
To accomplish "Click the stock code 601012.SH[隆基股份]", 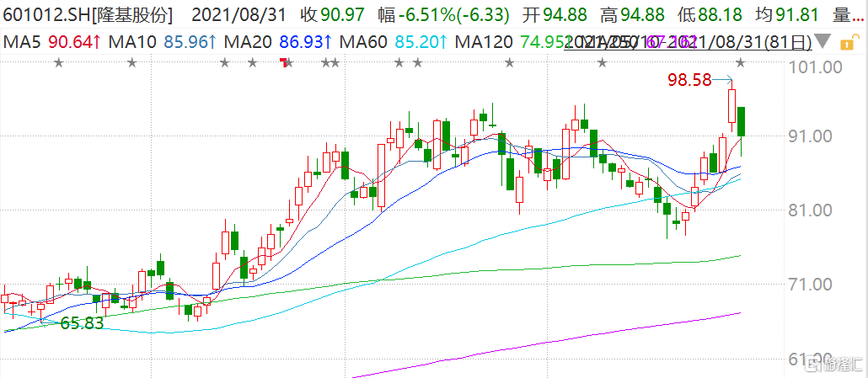I will (x=88, y=15).
